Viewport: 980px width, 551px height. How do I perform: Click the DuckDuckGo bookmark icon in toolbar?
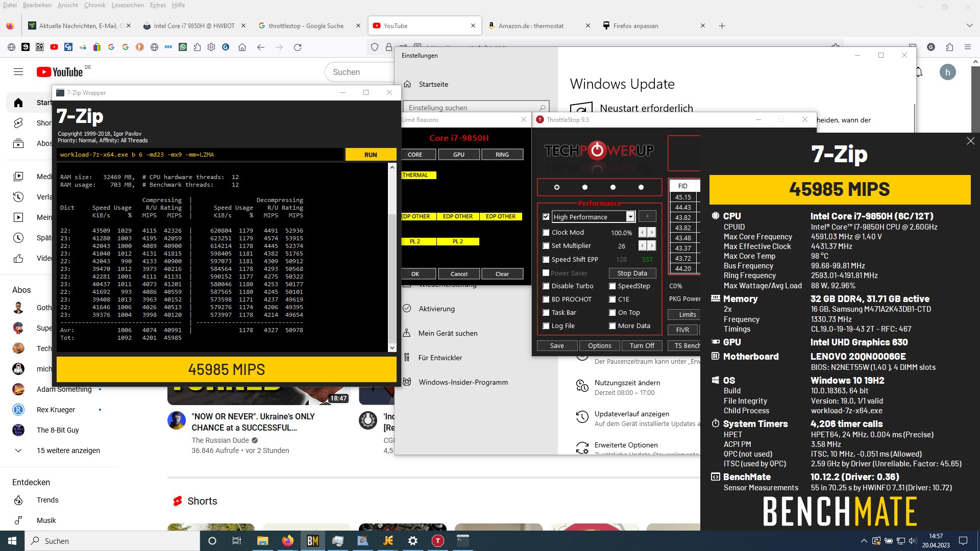tap(140, 47)
